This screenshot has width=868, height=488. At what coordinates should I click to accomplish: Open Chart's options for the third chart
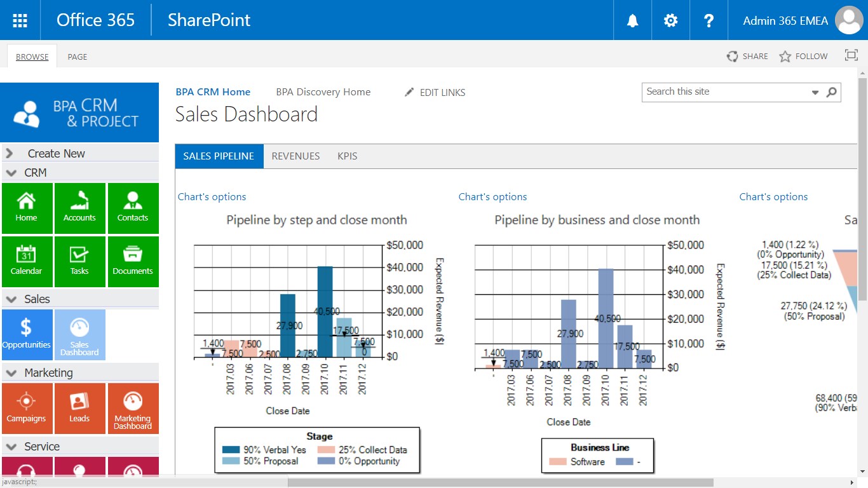click(773, 197)
